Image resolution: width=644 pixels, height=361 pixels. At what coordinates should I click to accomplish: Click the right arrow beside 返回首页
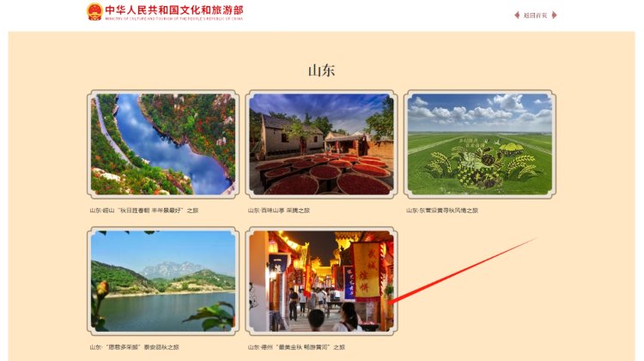[x=554, y=15]
